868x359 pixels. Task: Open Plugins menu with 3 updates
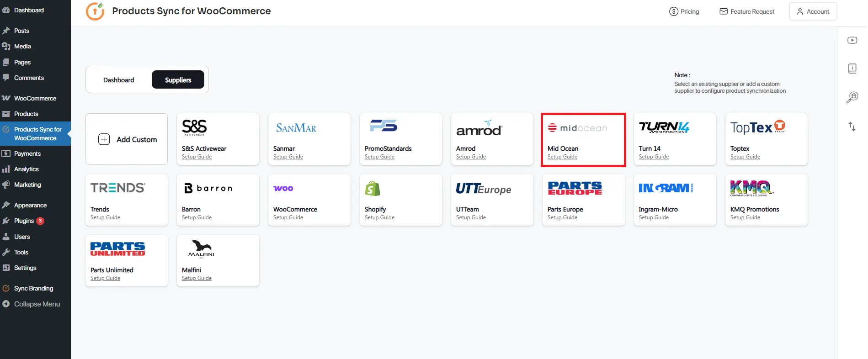click(x=35, y=221)
